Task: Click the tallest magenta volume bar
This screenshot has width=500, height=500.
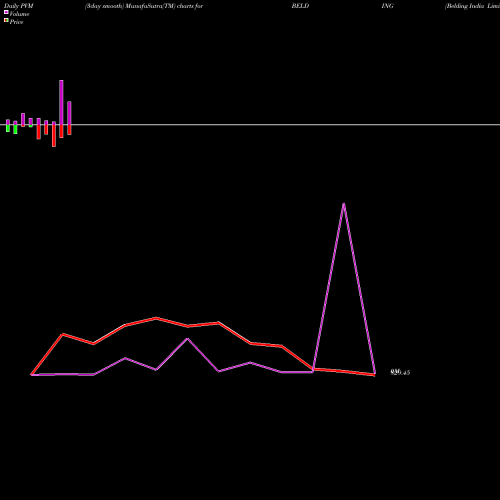Action: [61, 102]
